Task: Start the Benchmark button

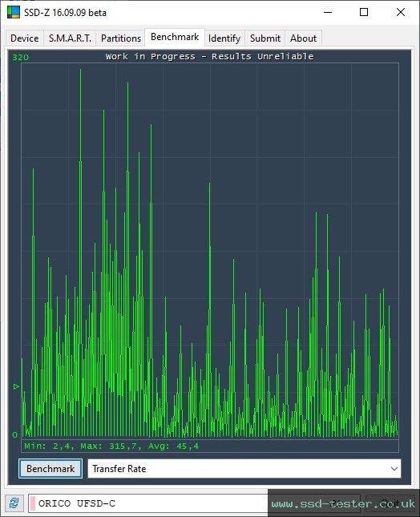Action: (50, 469)
